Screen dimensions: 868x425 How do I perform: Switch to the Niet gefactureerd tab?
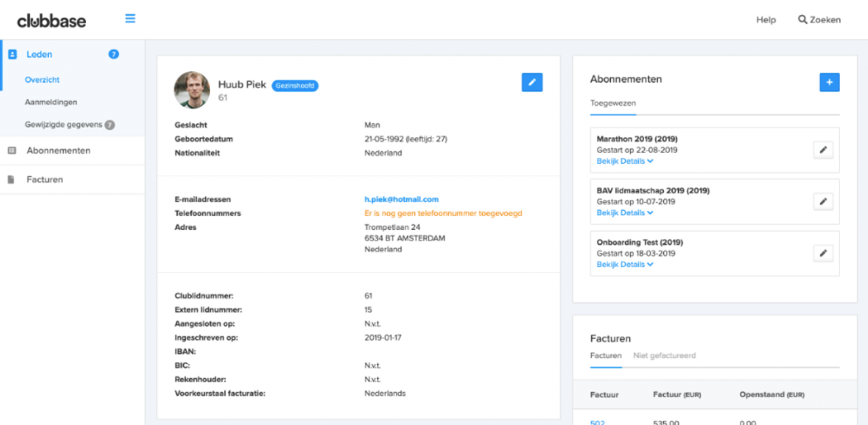click(664, 355)
